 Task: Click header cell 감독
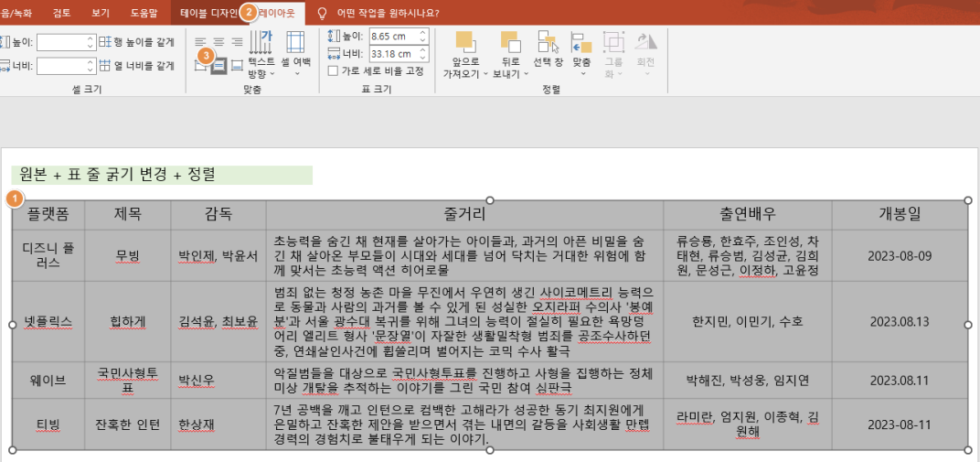tap(218, 215)
